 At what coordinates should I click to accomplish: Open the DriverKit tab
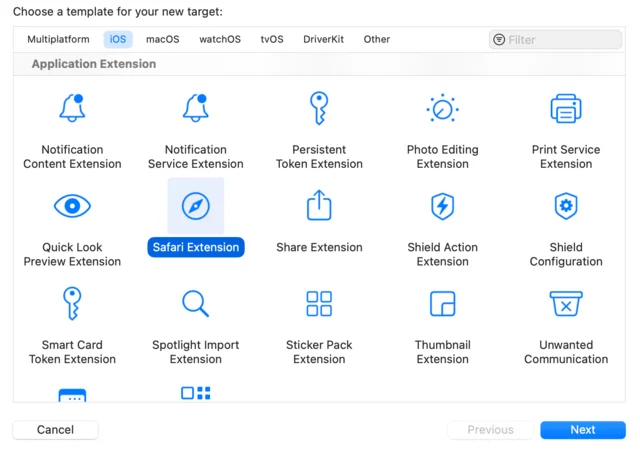323,40
